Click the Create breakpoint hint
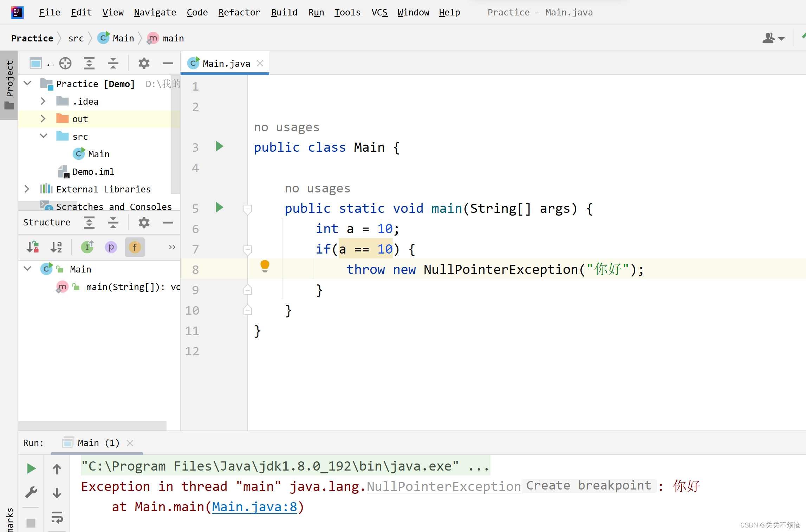 pyautogui.click(x=589, y=485)
